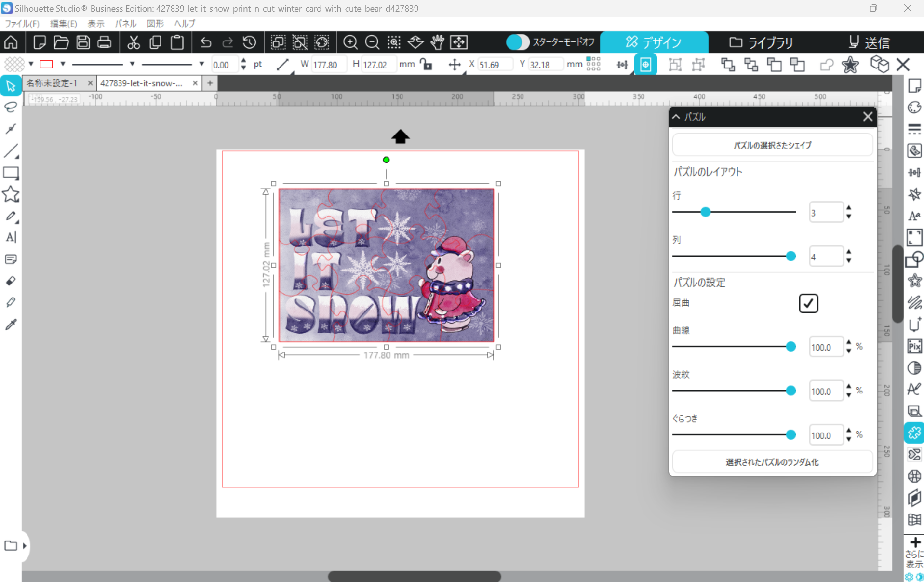Image resolution: width=924 pixels, height=582 pixels.
Task: Open the 表示 menu
Action: click(96, 24)
